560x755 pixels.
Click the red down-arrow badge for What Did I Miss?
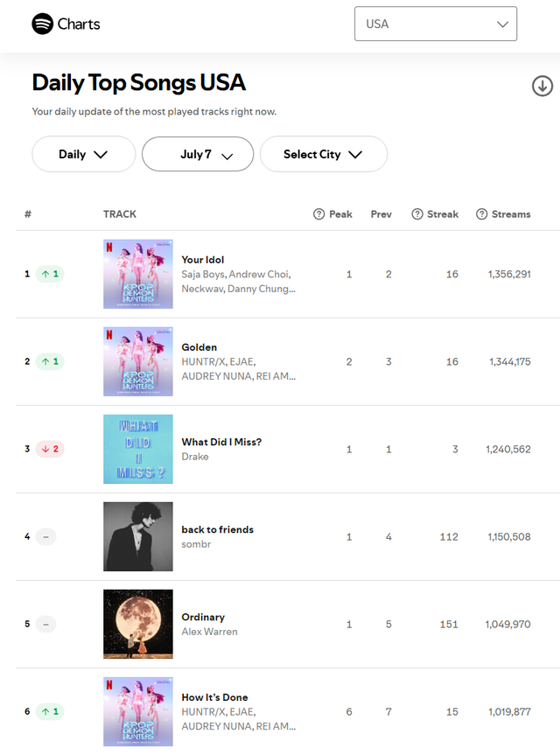point(50,449)
